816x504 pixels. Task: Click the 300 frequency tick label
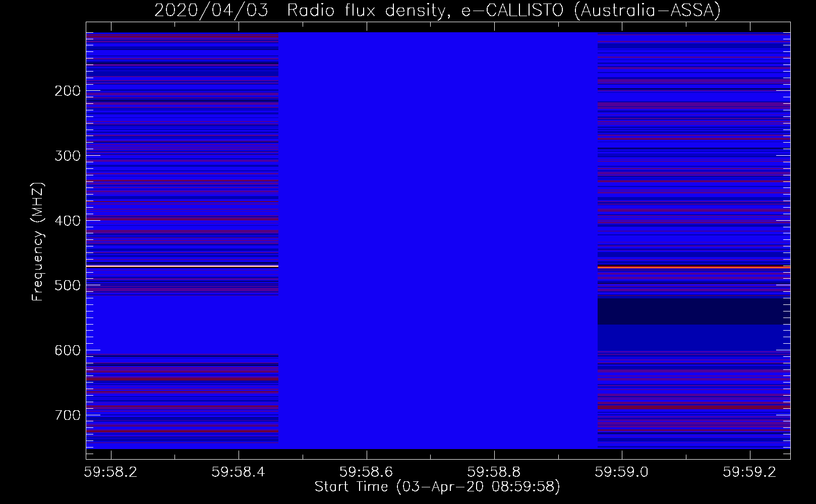(68, 156)
